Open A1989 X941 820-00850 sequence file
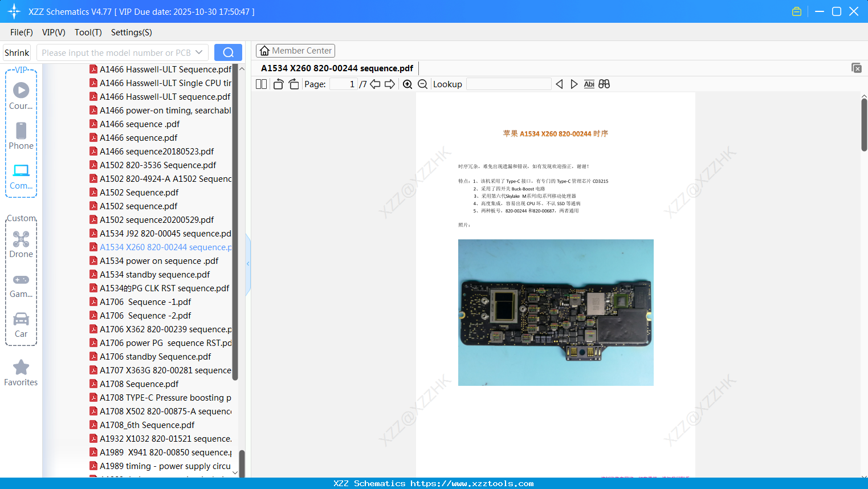The image size is (868, 489). [x=165, y=453]
